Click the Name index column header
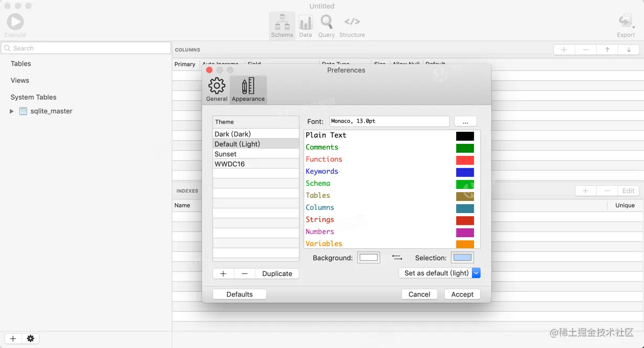 click(x=182, y=205)
